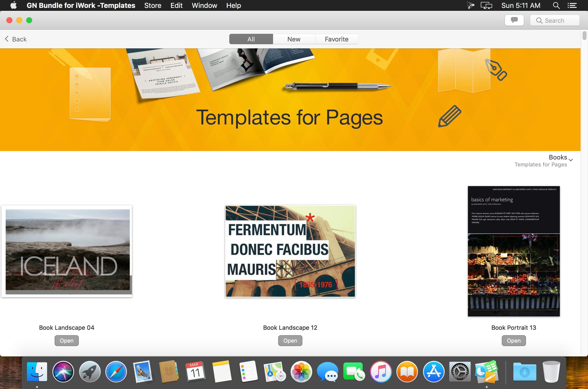Open the Book Landscape 04 template
The image size is (588, 389).
66,340
